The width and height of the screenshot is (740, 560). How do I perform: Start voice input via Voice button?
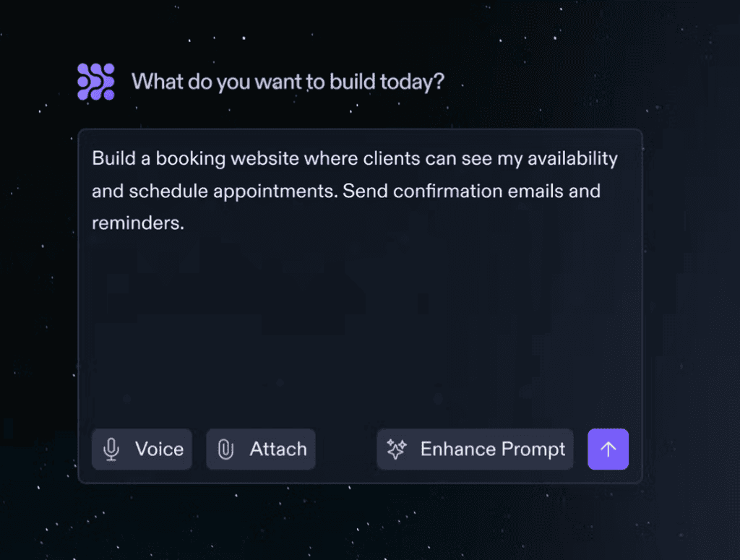pos(142,449)
